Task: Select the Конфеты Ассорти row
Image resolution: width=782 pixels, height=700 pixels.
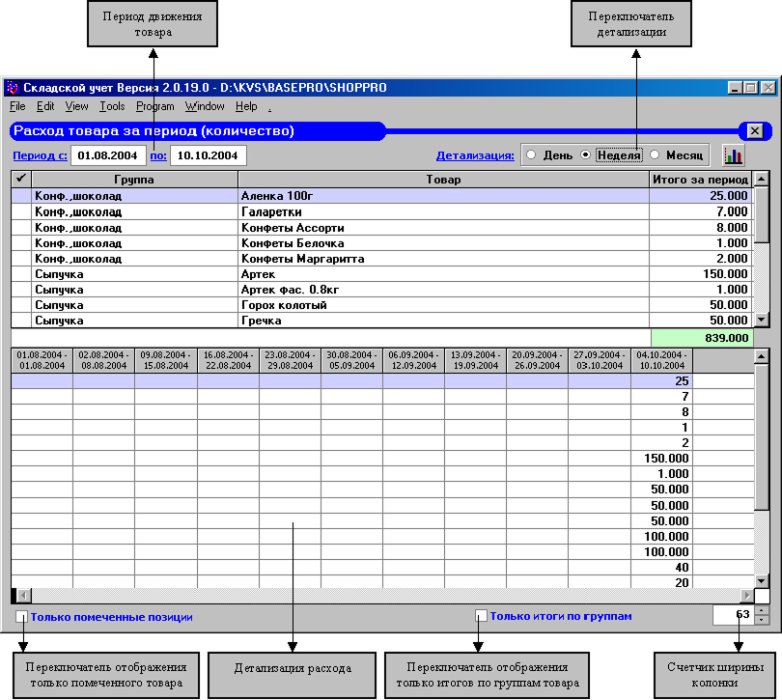Action: (382, 228)
